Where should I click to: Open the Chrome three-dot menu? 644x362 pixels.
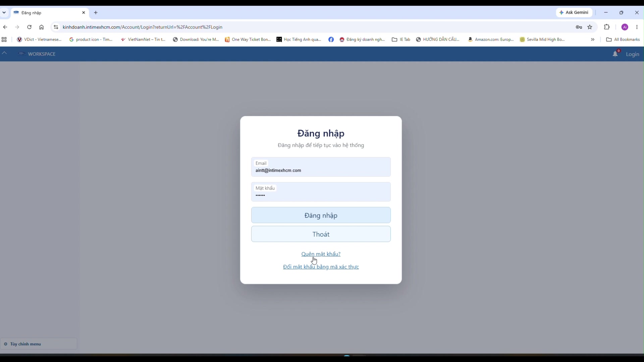click(637, 27)
